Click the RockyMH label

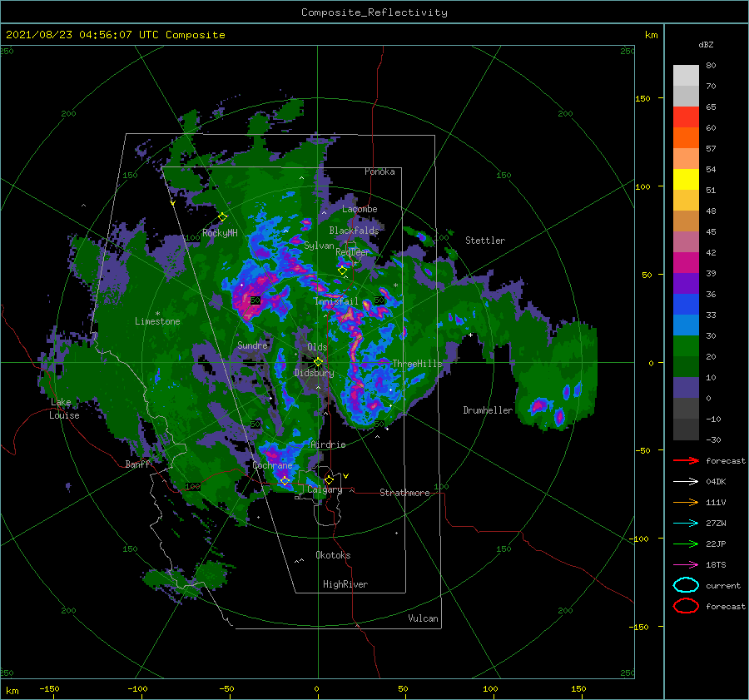coord(220,233)
